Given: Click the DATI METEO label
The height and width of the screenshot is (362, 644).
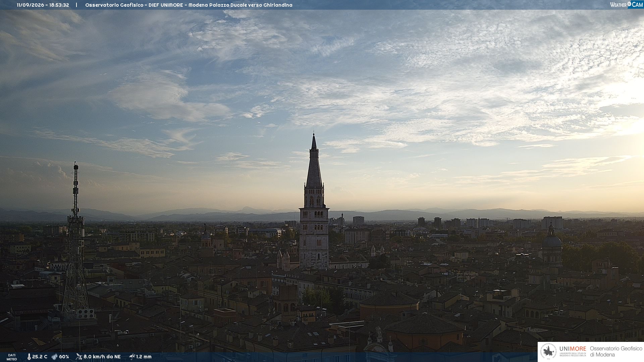Looking at the screenshot, I should (x=12, y=357).
